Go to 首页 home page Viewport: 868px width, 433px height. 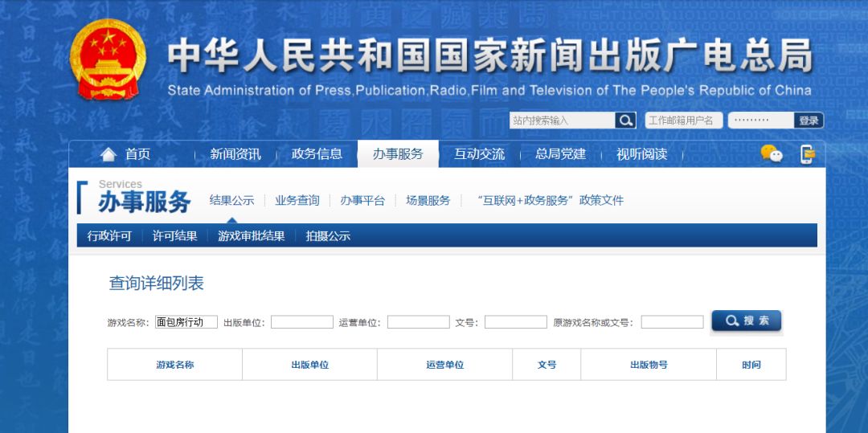click(x=138, y=154)
